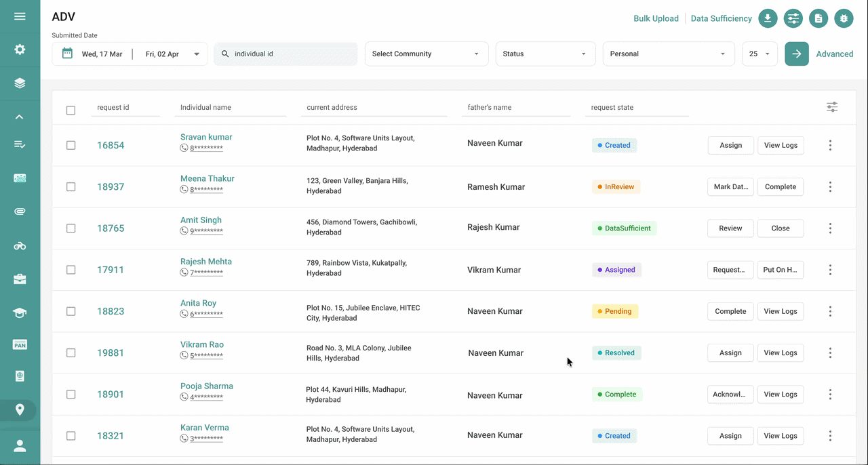This screenshot has width=868, height=465.
Task: Check the box for request 19881
Action: pyautogui.click(x=71, y=352)
